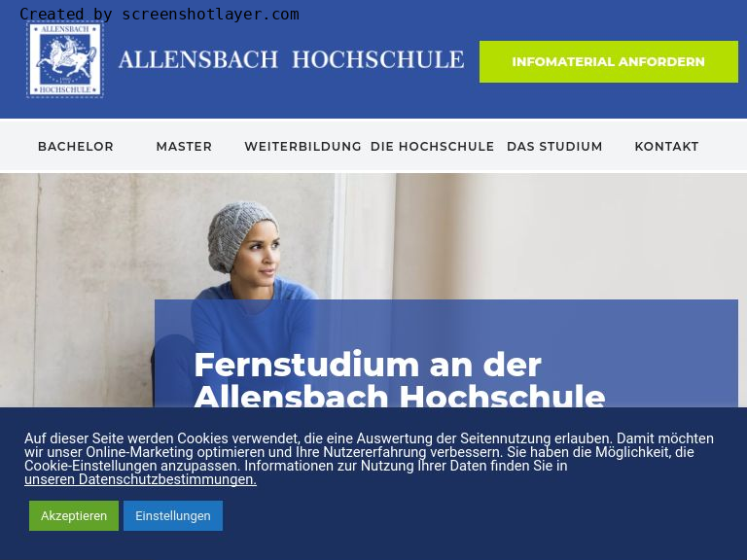This screenshot has height=560, width=747.
Task: Click the word ALLENSBACH in header title
Action: coord(198,60)
